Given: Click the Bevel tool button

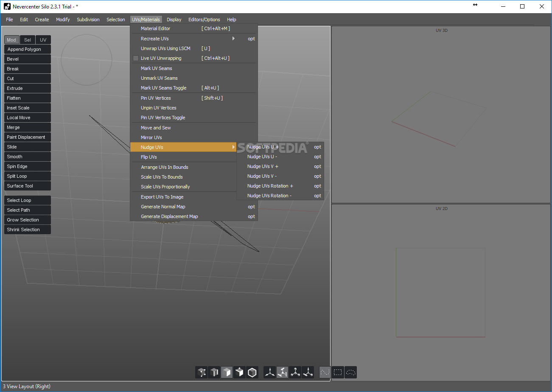Looking at the screenshot, I should [x=28, y=59].
